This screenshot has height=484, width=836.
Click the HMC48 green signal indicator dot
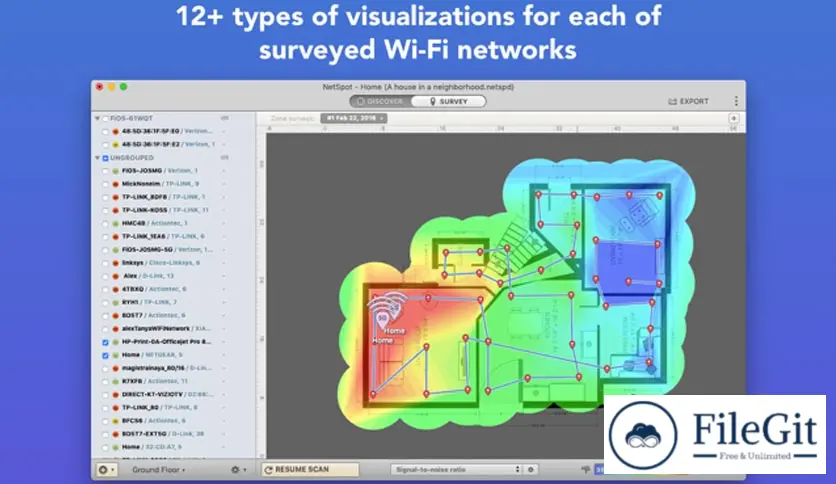click(115, 224)
